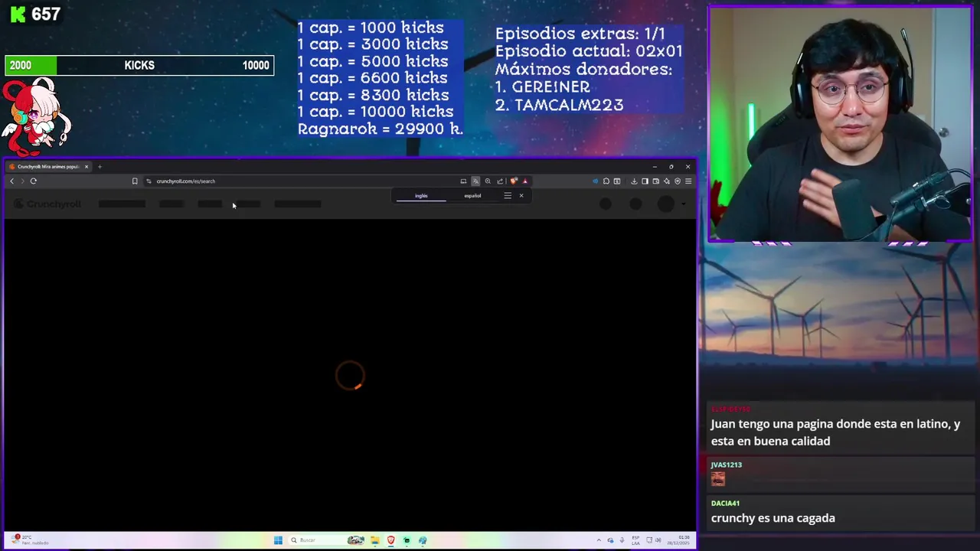Open Windows Start menu
The image size is (980, 551).
click(x=278, y=540)
